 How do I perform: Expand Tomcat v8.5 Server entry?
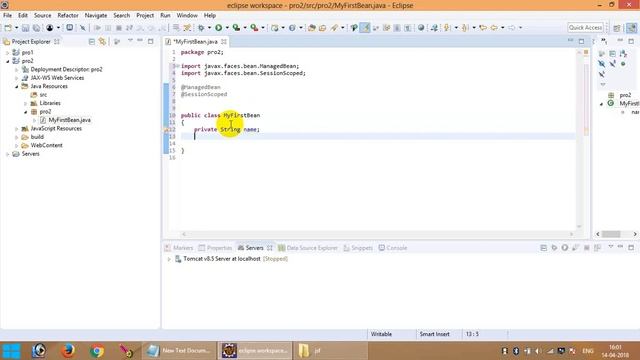(x=169, y=259)
